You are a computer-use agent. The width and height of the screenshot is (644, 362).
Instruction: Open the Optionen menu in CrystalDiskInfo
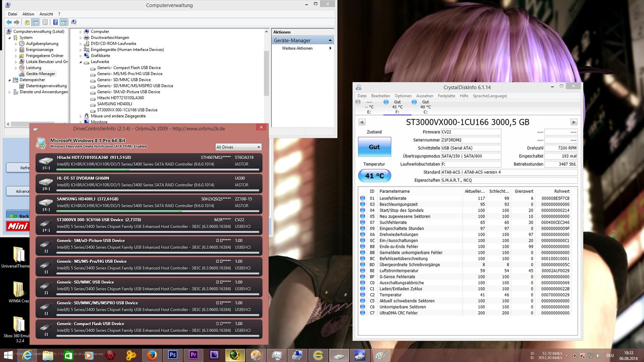pos(403,96)
